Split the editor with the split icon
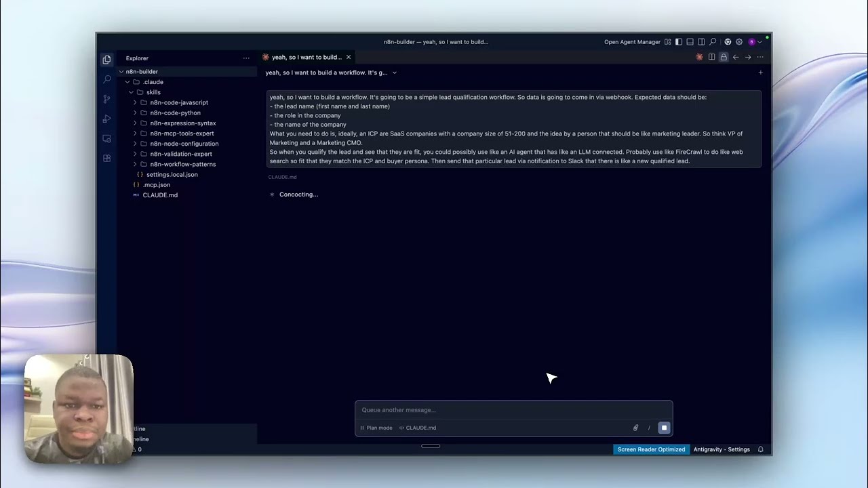The height and width of the screenshot is (488, 868). click(x=711, y=57)
